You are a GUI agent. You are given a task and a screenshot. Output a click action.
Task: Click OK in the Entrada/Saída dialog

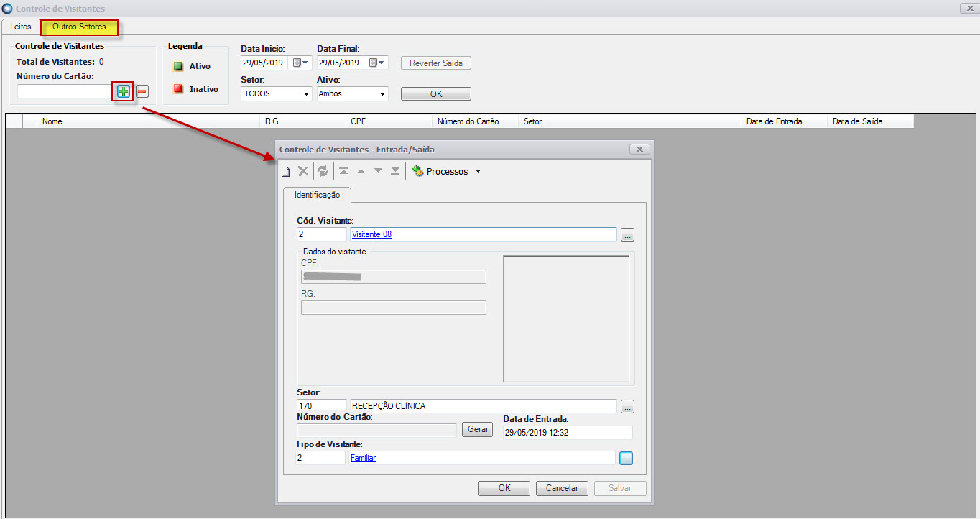click(x=504, y=488)
